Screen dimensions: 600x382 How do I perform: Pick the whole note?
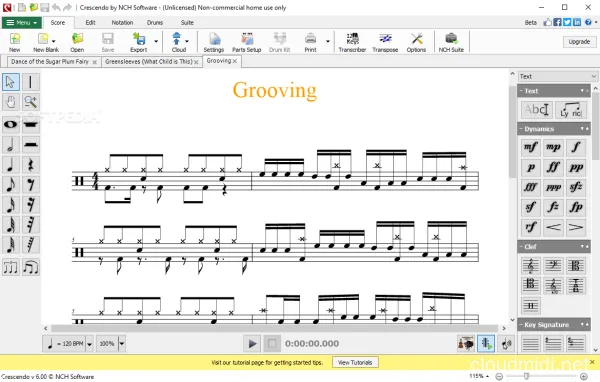[11, 124]
